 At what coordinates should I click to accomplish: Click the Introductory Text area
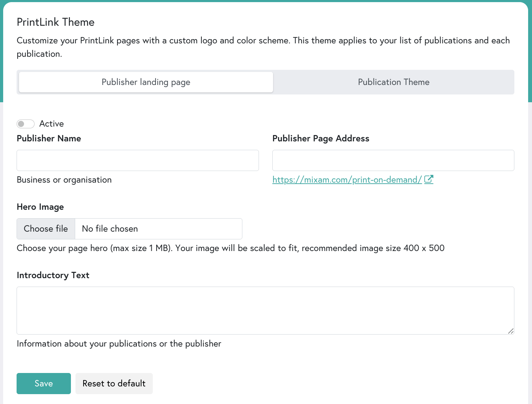click(265, 310)
